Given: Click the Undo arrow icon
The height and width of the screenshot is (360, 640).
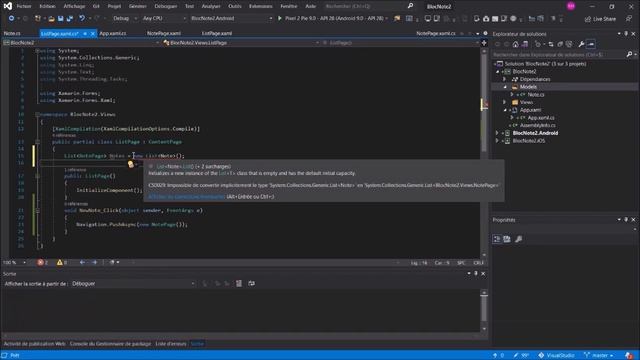Looking at the screenshot, I should 82,18.
